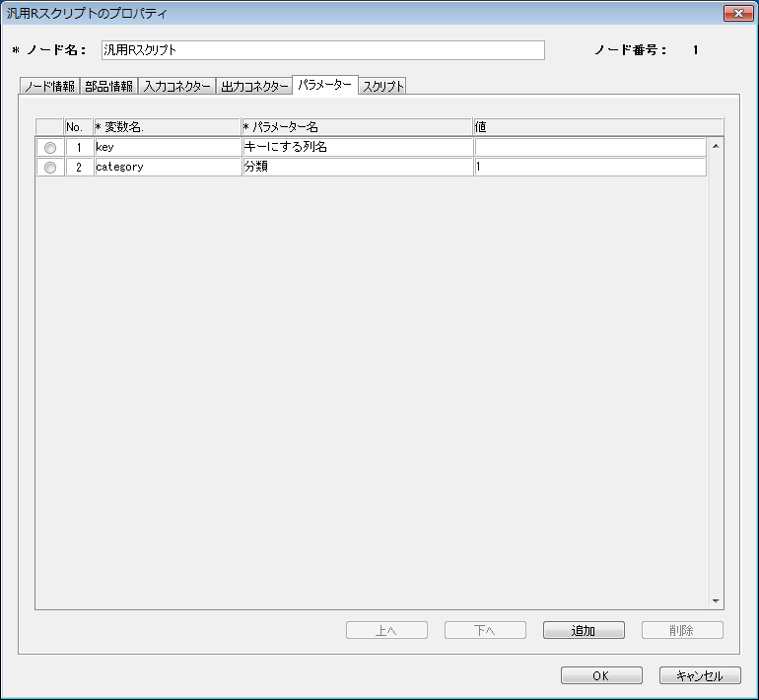Select radio button for the category row

tap(50, 168)
